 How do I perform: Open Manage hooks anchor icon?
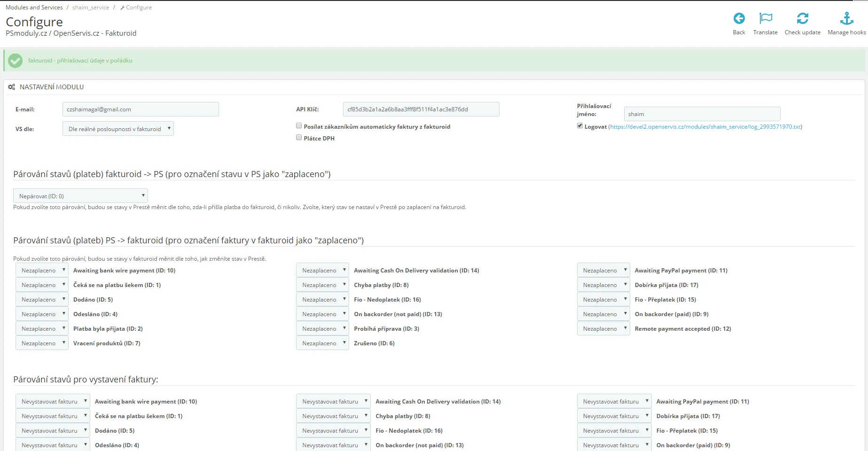click(x=846, y=19)
